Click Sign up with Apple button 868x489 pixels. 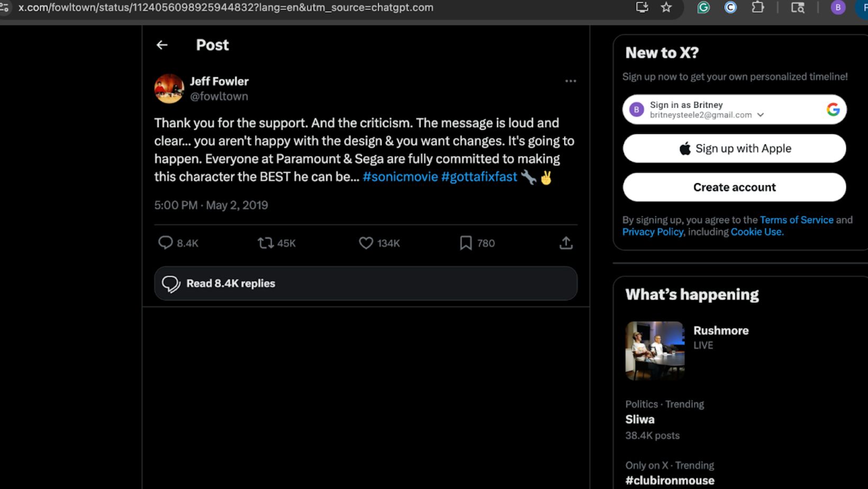coord(734,148)
